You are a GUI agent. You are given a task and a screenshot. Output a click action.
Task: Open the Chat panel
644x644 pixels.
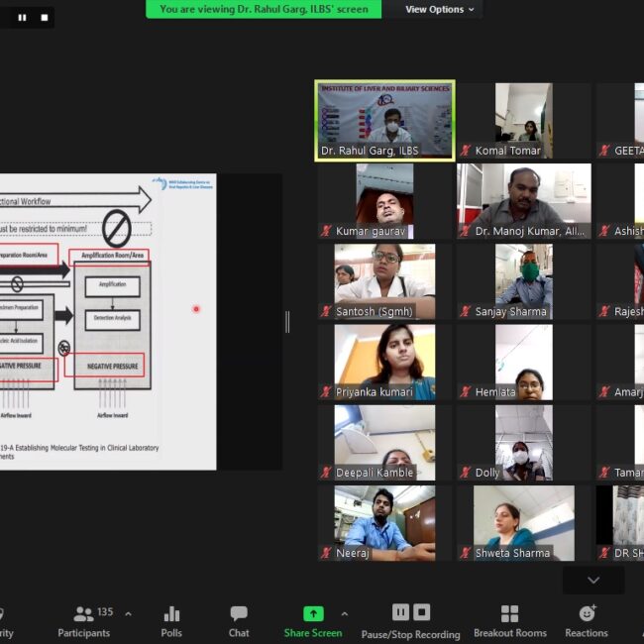click(x=239, y=621)
